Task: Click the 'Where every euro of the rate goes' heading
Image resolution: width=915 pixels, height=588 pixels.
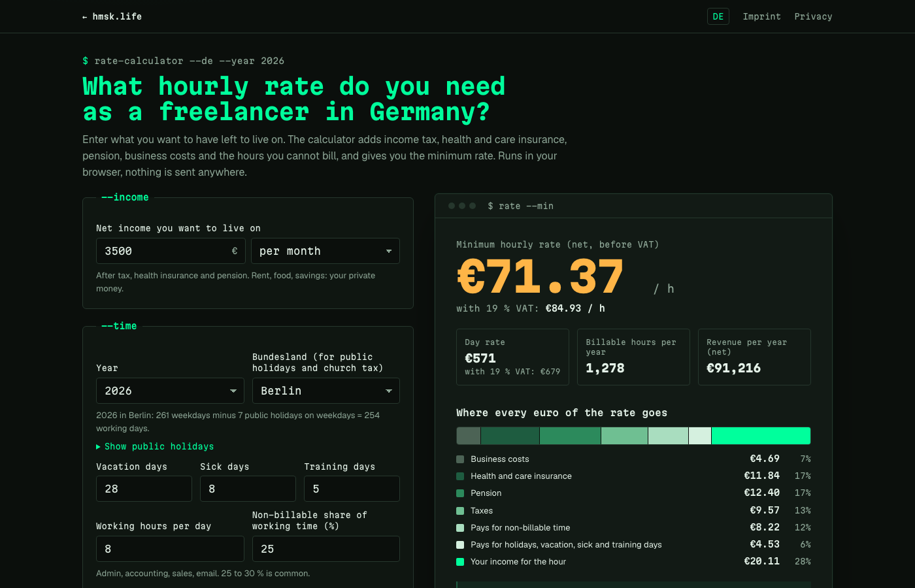Action: [x=562, y=413]
